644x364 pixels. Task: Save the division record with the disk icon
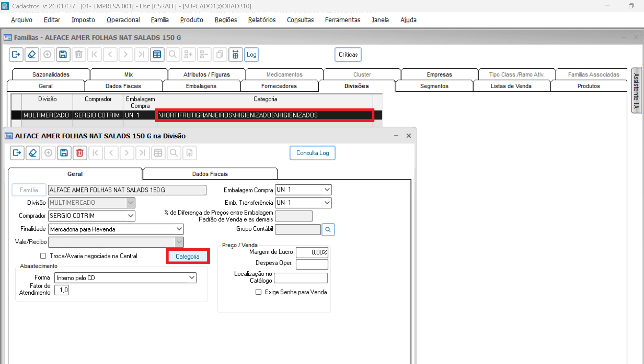pyautogui.click(x=64, y=153)
